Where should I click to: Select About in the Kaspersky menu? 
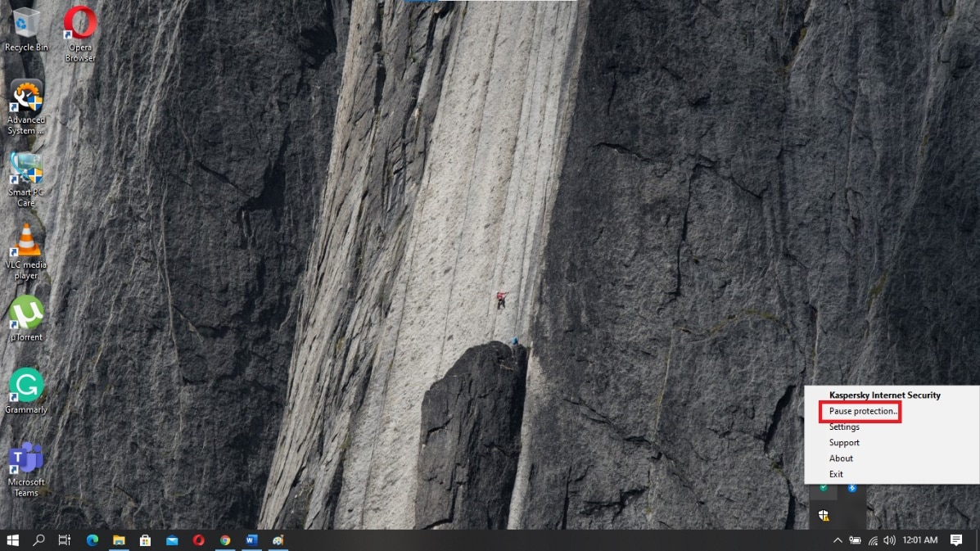pos(842,458)
